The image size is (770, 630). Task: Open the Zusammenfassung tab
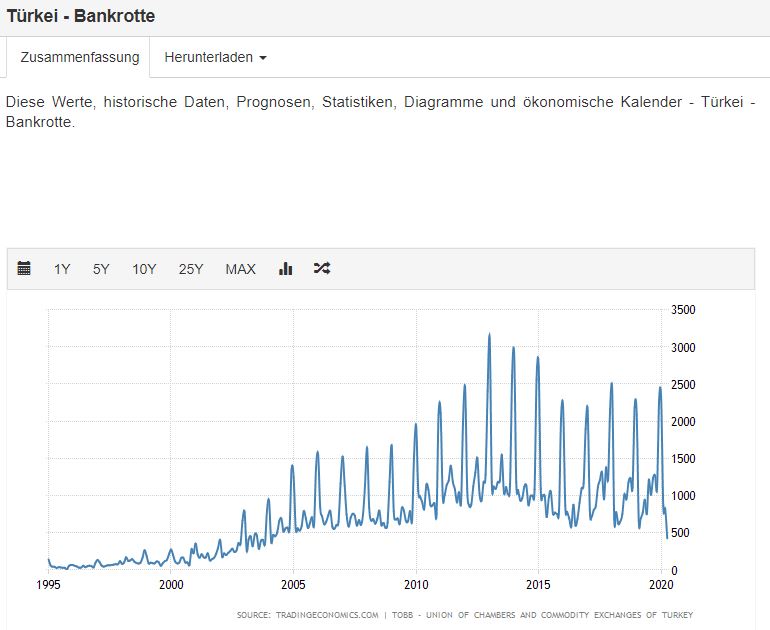tap(78, 57)
